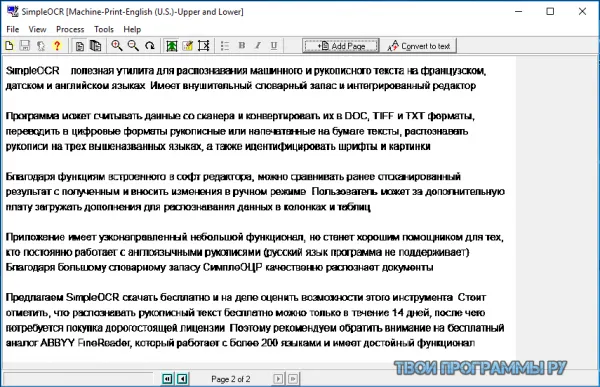Toggle bold formatting
The width and height of the screenshot is (600, 387).
click(x=241, y=46)
